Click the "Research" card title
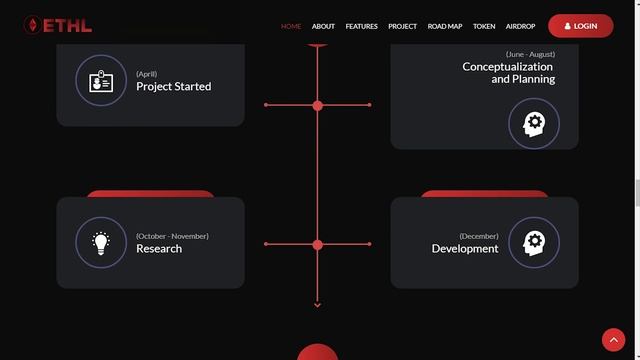 click(159, 249)
